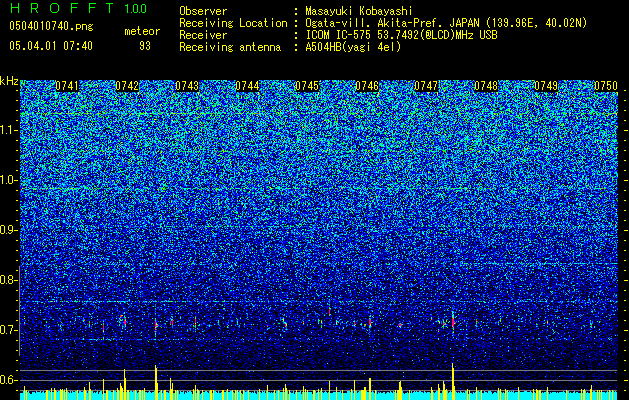This screenshot has width=629, height=400.
Task: Click the 0741 time marker
Action: (x=67, y=86)
